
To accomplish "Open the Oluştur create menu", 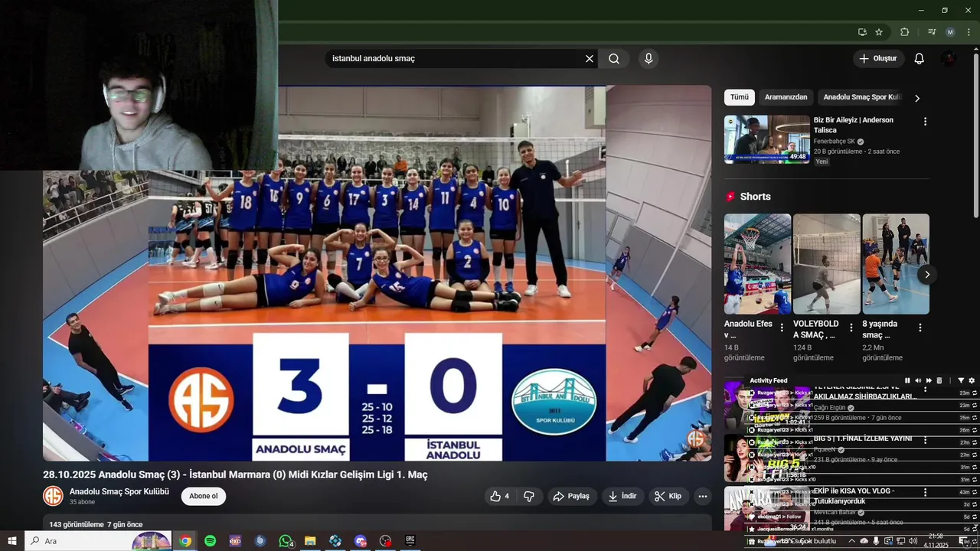I will 877,59.
